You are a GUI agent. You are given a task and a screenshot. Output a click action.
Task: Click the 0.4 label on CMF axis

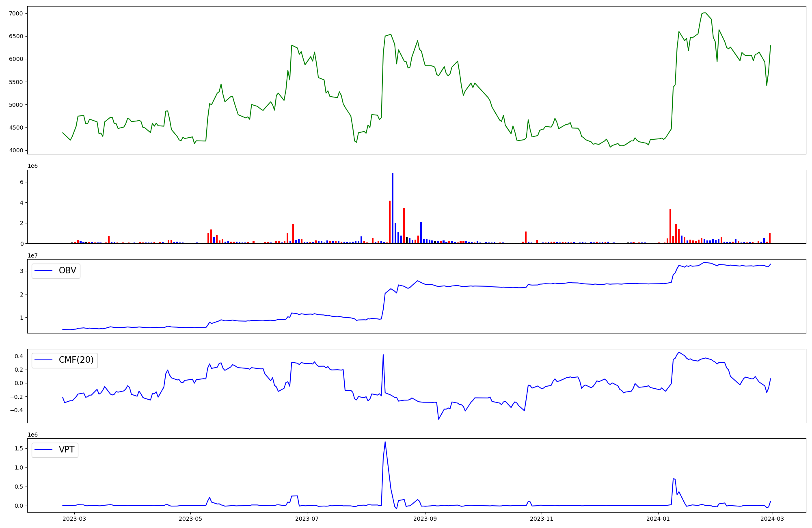19,356
